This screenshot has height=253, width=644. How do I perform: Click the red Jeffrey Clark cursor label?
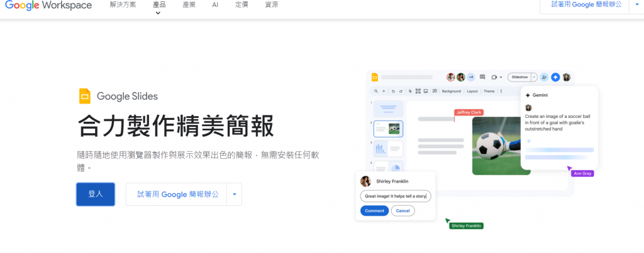click(469, 112)
